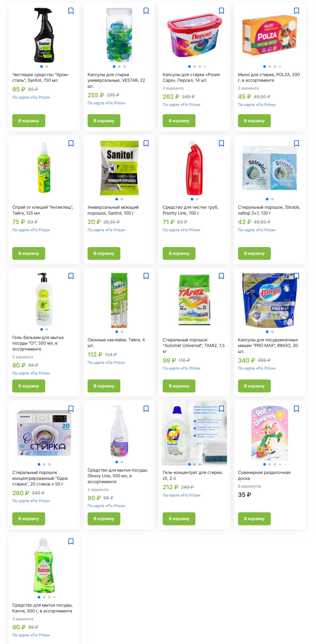Bookmark the Sanitol Хром-сталь cleaner
The image size is (316, 644).
coord(71,11)
